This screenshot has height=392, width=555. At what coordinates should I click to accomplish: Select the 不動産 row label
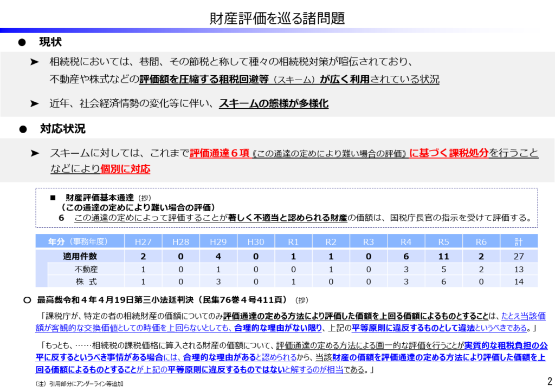click(x=86, y=269)
